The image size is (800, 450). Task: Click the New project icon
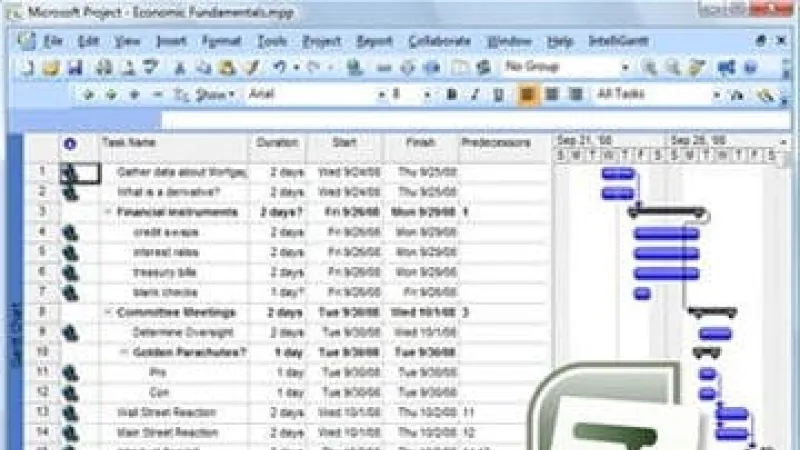(28, 67)
